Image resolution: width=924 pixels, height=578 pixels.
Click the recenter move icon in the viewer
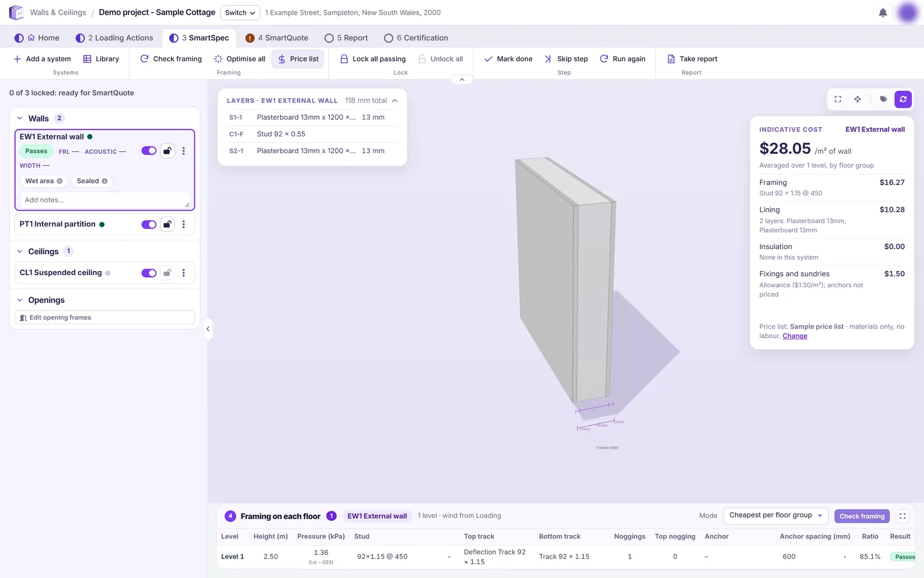(858, 99)
